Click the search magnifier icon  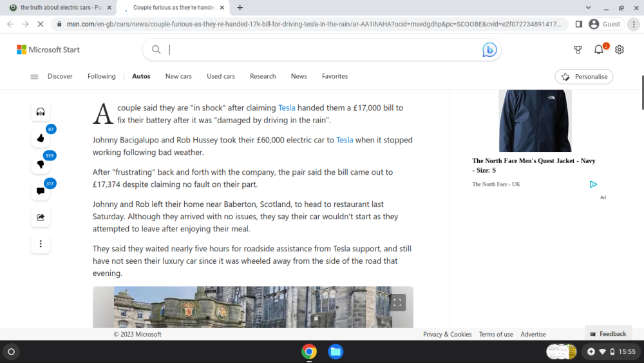(x=156, y=50)
